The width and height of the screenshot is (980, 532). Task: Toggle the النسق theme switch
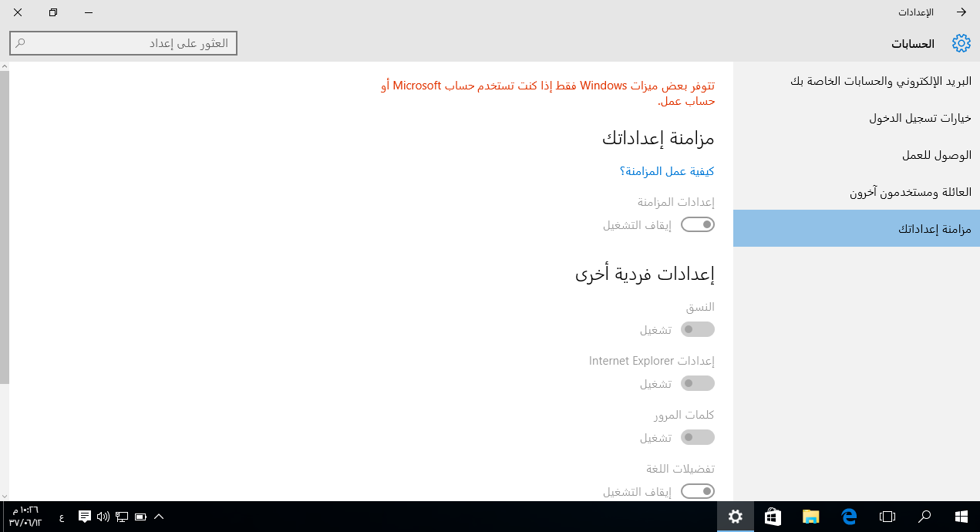click(698, 329)
